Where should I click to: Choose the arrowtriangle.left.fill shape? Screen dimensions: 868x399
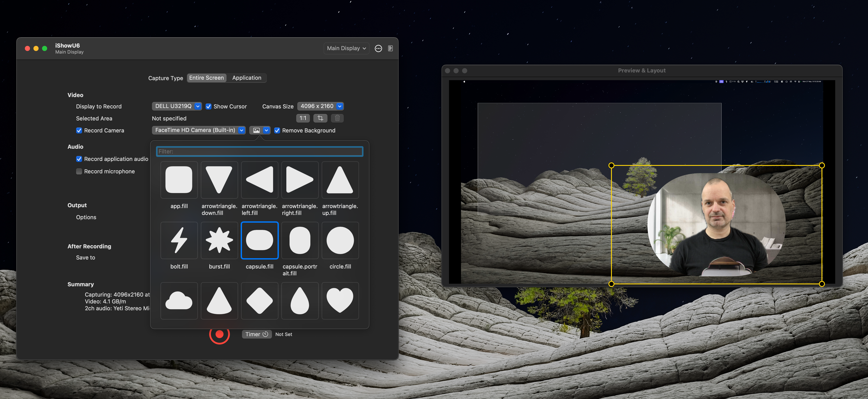point(260,180)
